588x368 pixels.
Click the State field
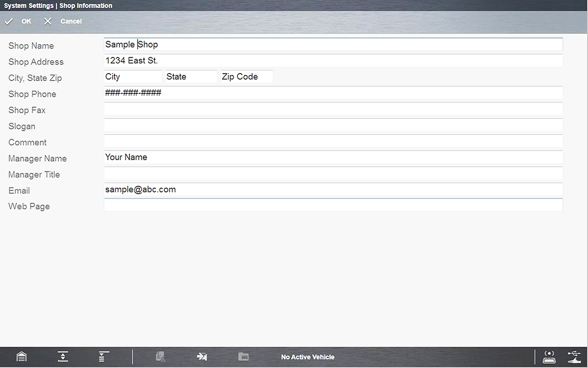(191, 77)
